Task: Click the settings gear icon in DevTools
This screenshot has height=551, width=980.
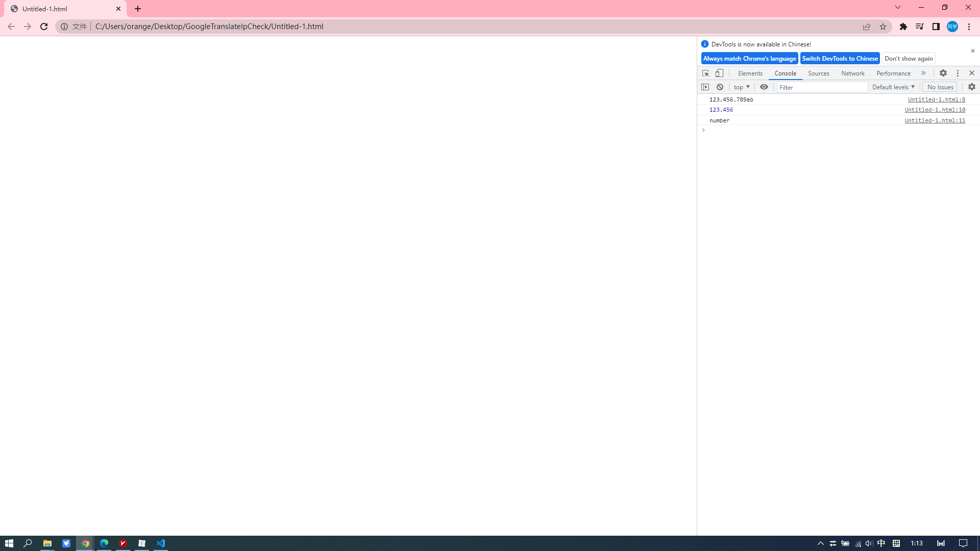Action: [x=943, y=72]
